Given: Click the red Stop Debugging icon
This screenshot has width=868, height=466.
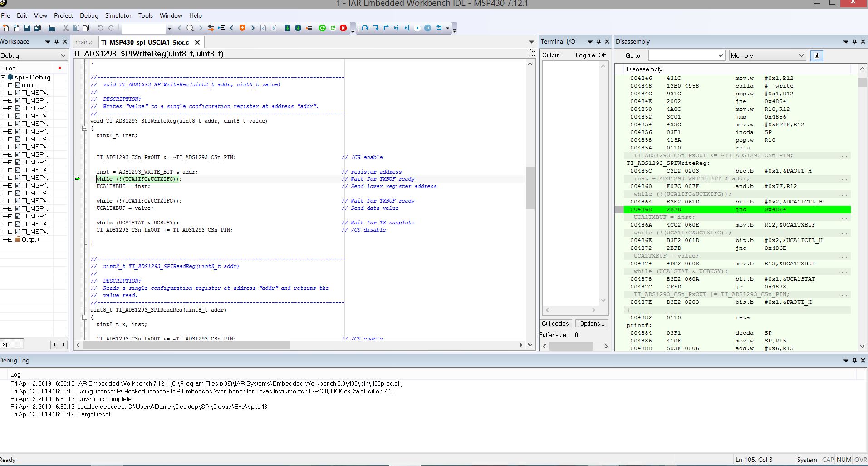Looking at the screenshot, I should (343, 28).
